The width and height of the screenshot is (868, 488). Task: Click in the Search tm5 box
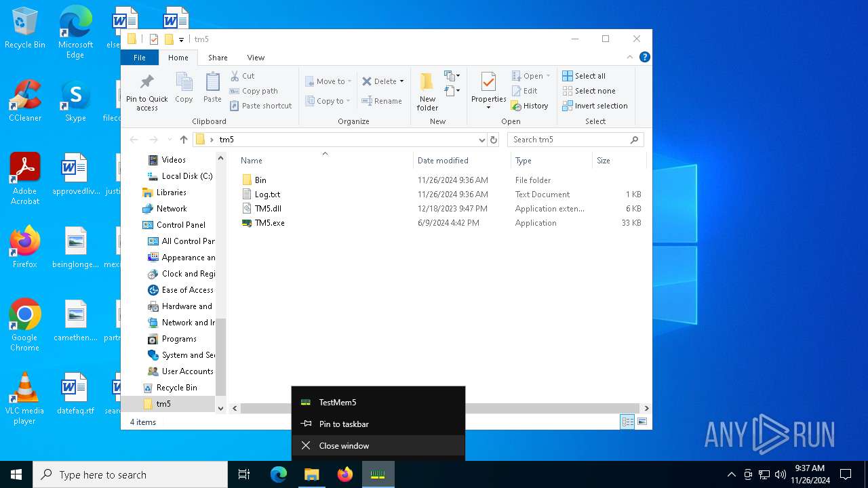coord(575,140)
